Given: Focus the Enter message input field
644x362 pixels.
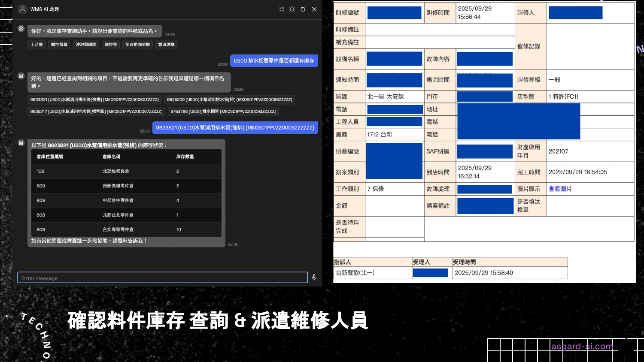Looking at the screenshot, I should [x=163, y=278].
